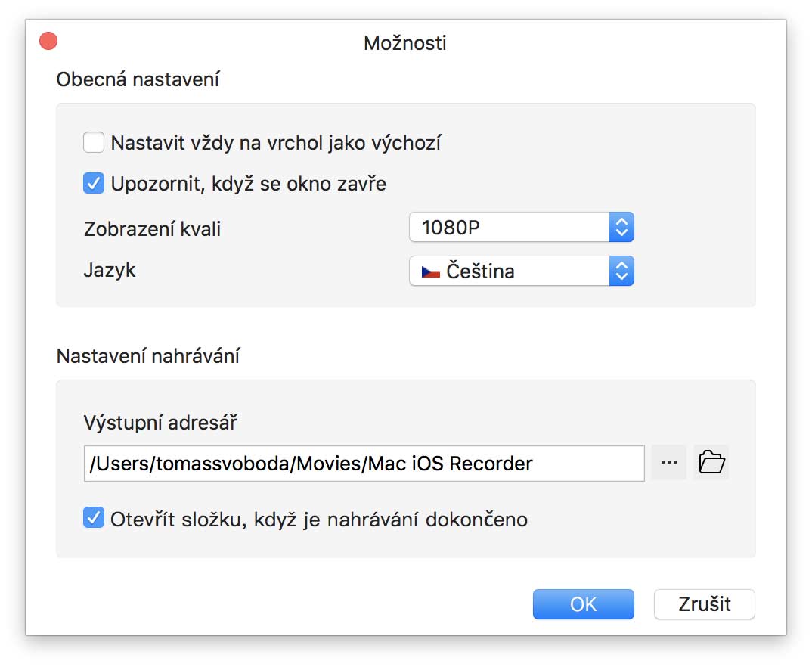Confirm settings with the OK button
The height and width of the screenshot is (667, 812).
point(583,604)
